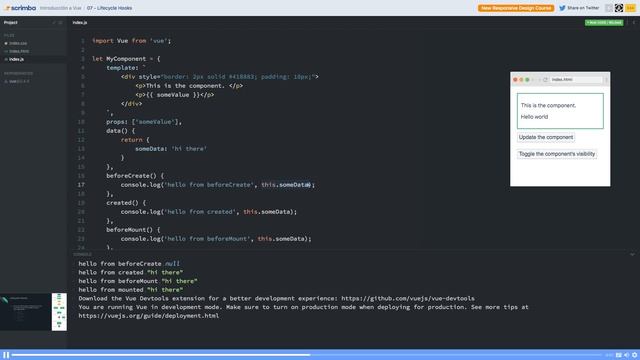Click 'Toggle the component's visibility' button
Screen dimensions: 640x360
[557, 154]
